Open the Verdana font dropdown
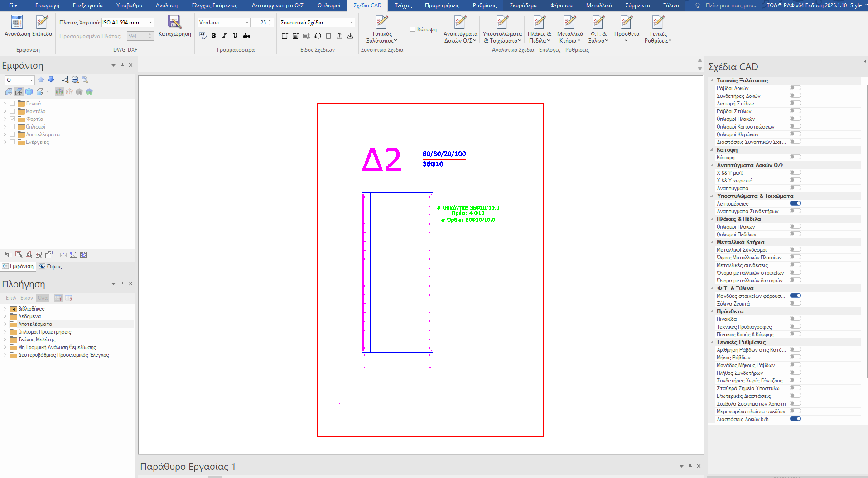The height and width of the screenshot is (478, 868). coord(247,23)
